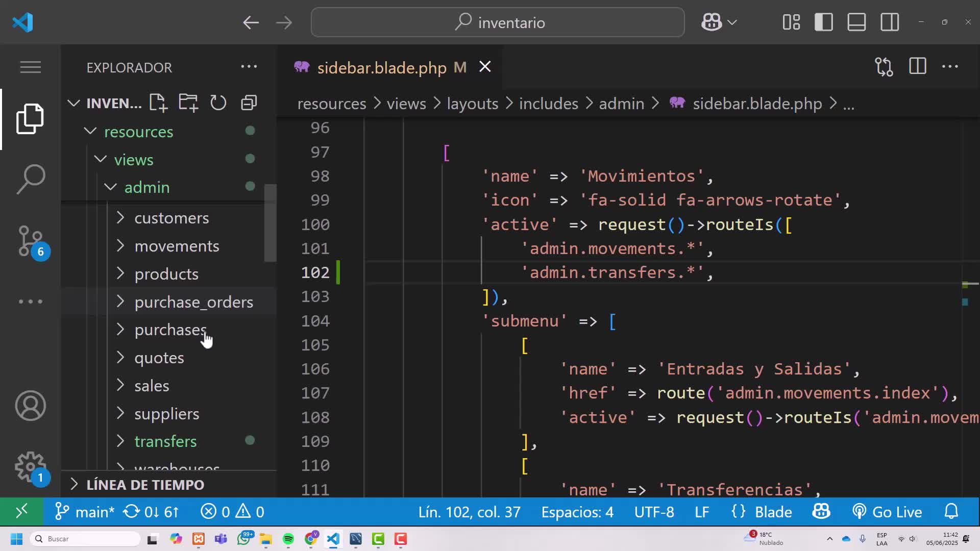
Task: Click the New Folder icon in Explorer
Action: tap(188, 103)
